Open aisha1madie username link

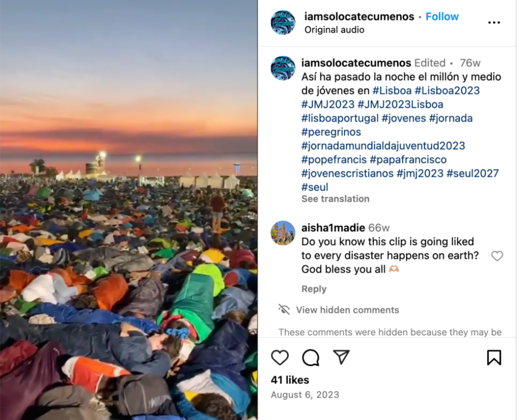click(333, 228)
